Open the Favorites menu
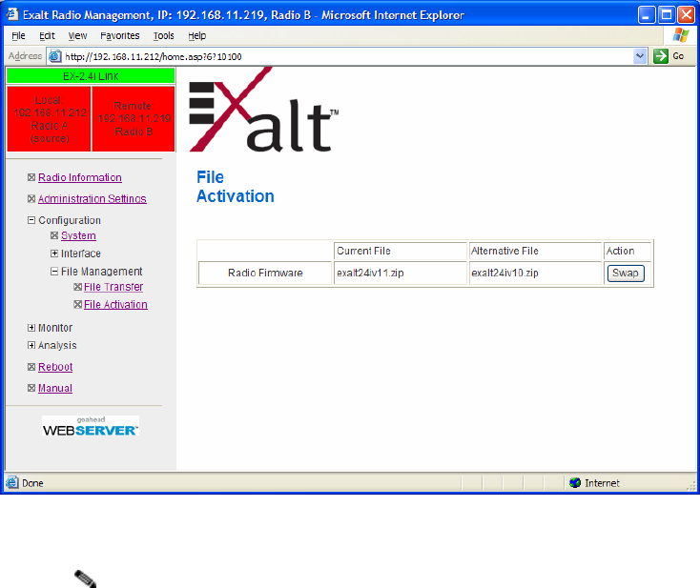The height and width of the screenshot is (588, 700). click(x=119, y=35)
